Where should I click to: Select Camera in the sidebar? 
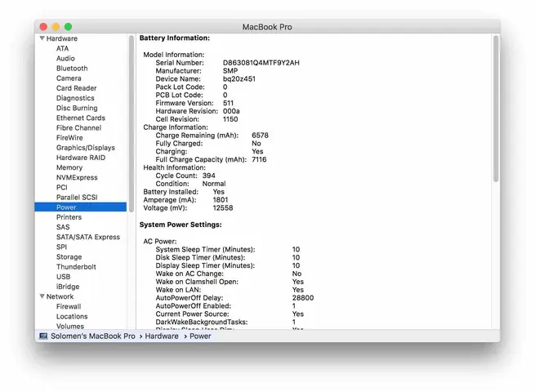69,78
